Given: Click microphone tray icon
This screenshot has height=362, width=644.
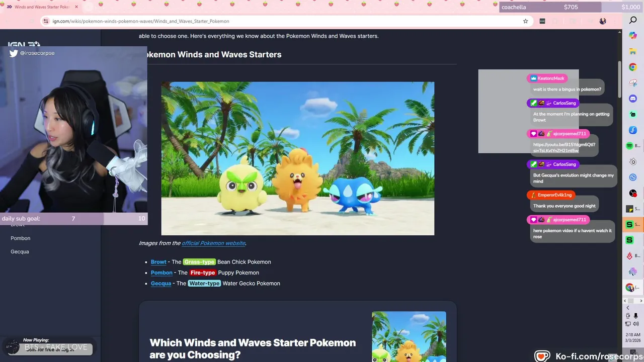Looking at the screenshot, I should [636, 316].
